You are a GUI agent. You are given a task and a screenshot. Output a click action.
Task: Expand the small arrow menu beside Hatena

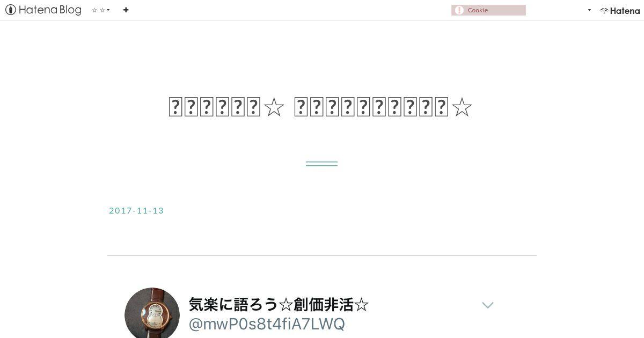(589, 10)
